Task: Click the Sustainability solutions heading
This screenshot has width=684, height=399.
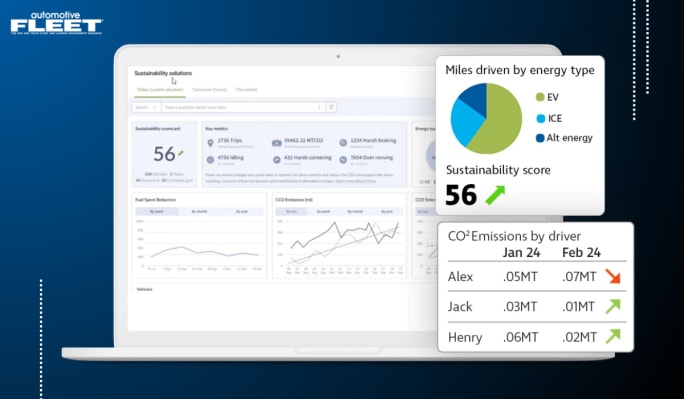Action: coord(163,73)
